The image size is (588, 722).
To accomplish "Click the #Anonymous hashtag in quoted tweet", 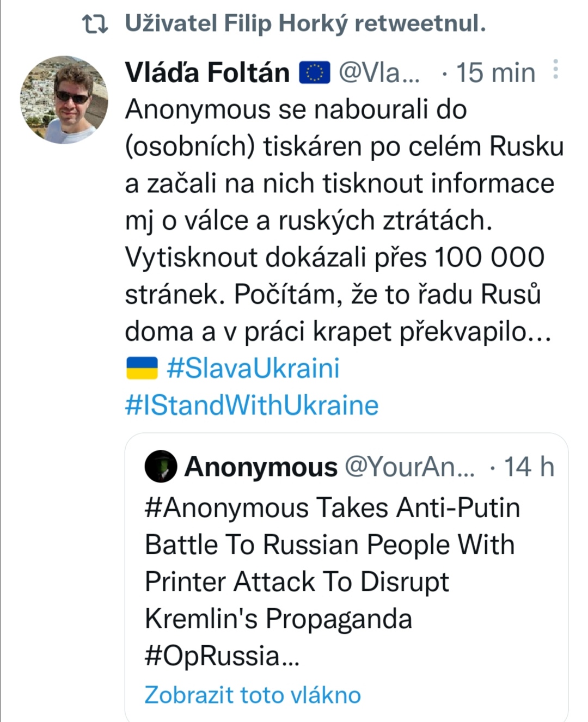I will (227, 508).
